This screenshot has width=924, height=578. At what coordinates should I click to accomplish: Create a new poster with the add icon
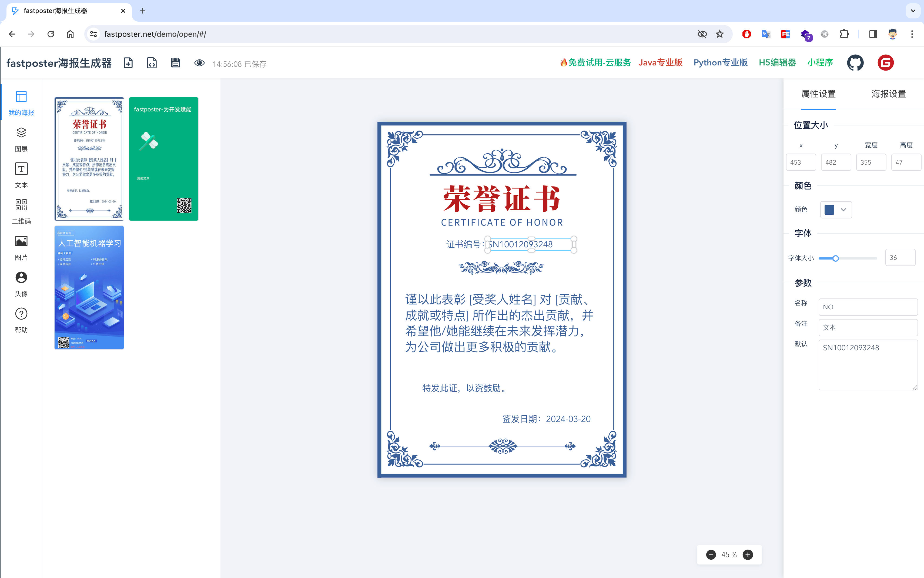pos(128,63)
